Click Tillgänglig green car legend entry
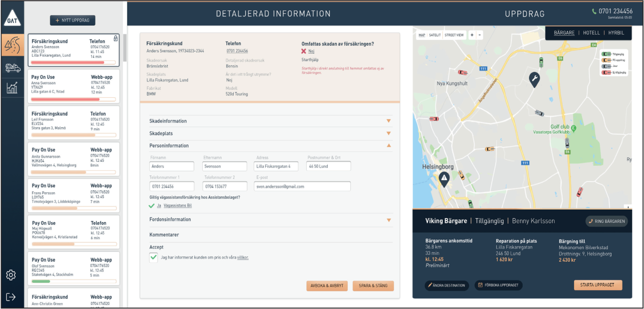This screenshot has height=309, width=644. [x=614, y=54]
